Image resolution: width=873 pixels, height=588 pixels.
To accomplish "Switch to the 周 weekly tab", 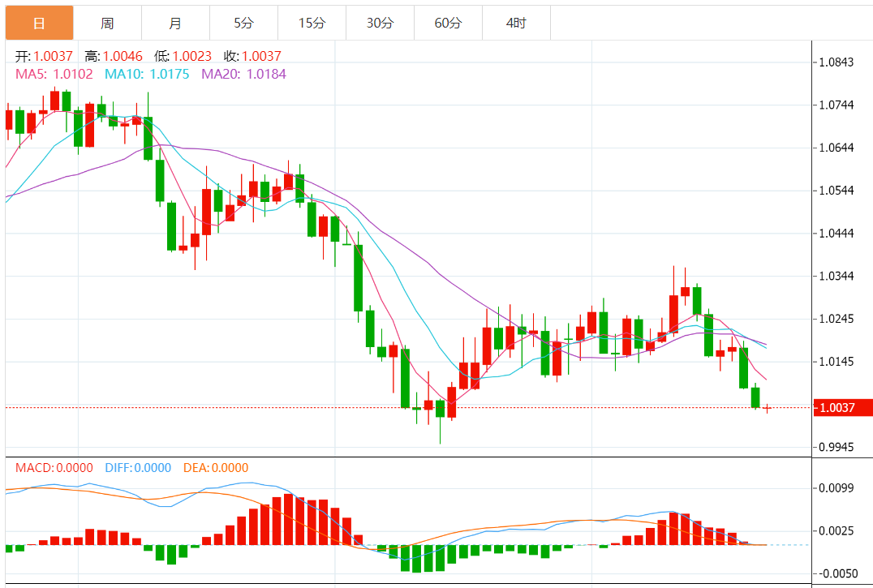I will pos(107,23).
